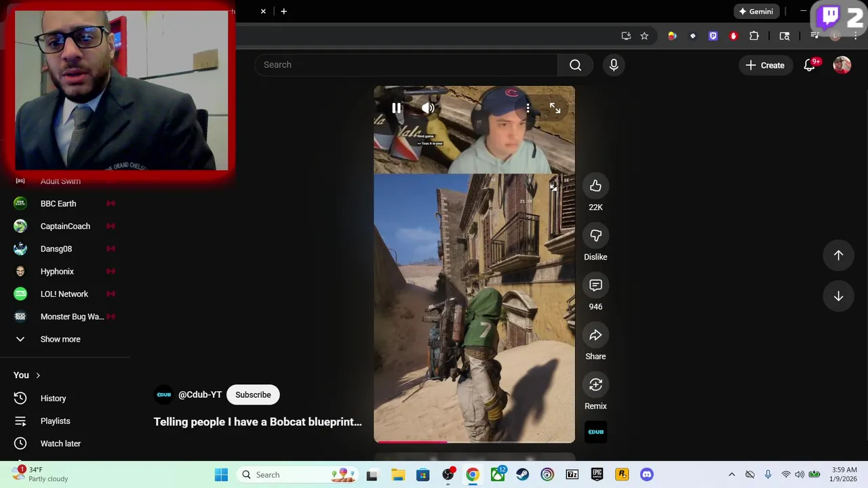Image resolution: width=868 pixels, height=488 pixels.
Task: Open Epic Games Launcher from the taskbar
Action: pos(597,474)
